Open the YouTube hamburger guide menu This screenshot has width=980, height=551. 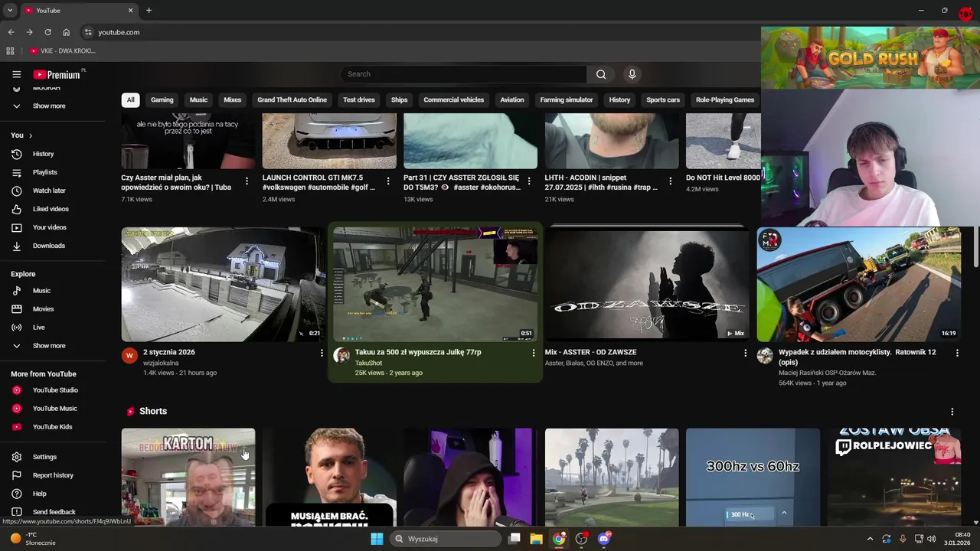(16, 74)
